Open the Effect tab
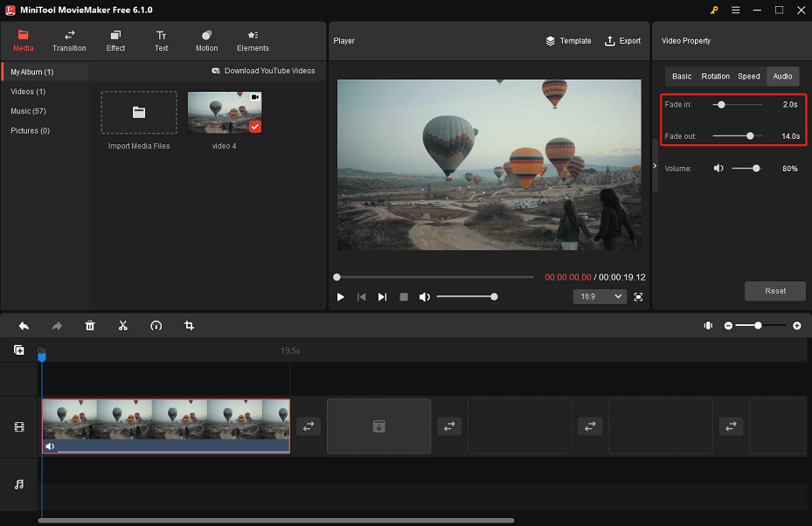The image size is (812, 526). coord(115,41)
